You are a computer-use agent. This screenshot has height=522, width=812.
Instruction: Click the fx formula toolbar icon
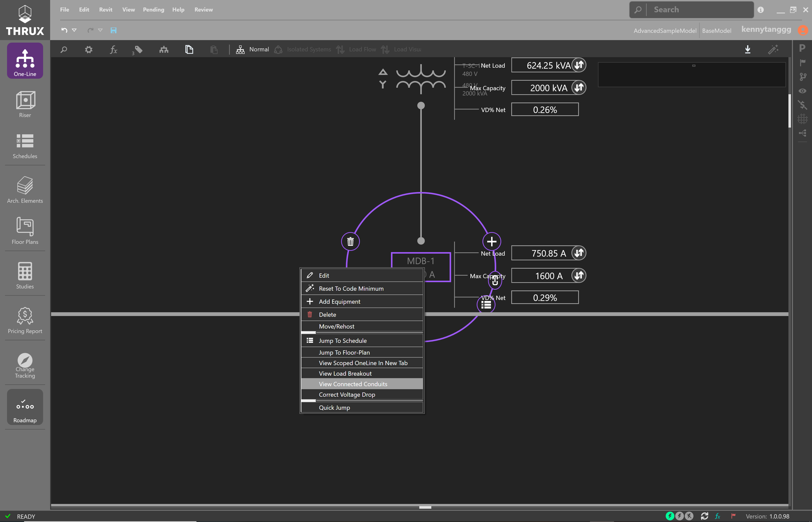click(114, 50)
